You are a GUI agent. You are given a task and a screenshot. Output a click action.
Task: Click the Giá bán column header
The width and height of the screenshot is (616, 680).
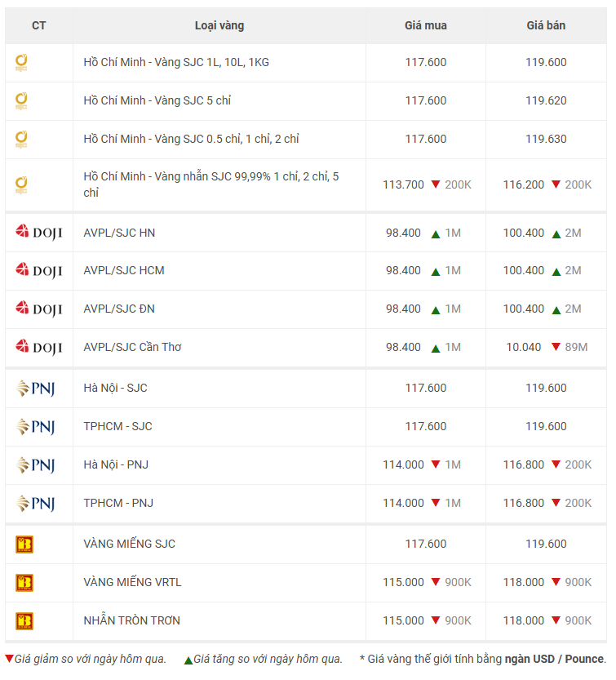pyautogui.click(x=546, y=25)
